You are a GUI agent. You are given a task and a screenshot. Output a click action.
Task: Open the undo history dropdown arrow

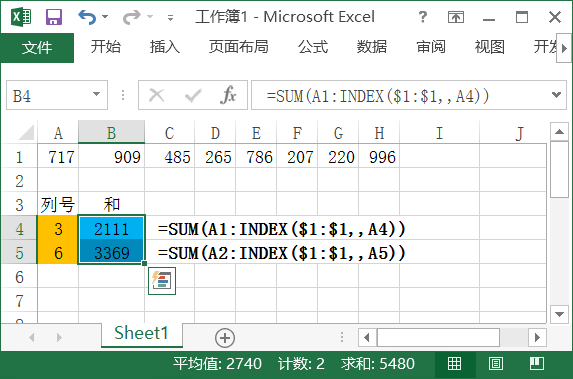(105, 17)
